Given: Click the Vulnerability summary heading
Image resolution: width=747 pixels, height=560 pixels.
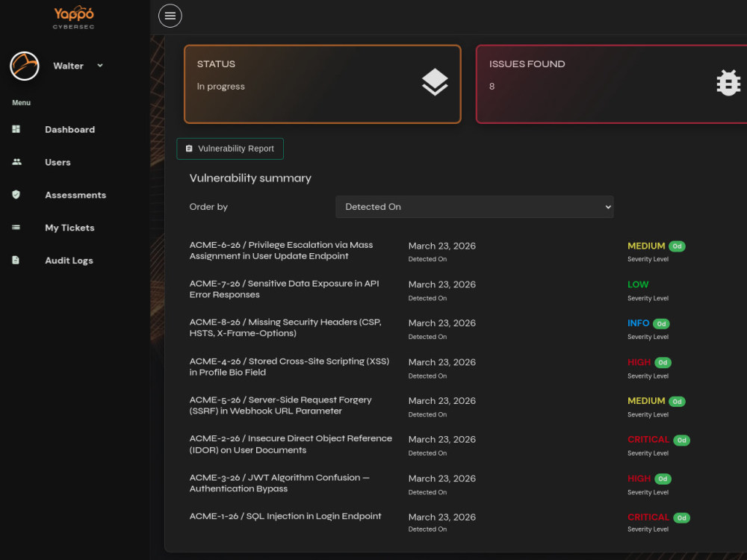Looking at the screenshot, I should [x=250, y=178].
